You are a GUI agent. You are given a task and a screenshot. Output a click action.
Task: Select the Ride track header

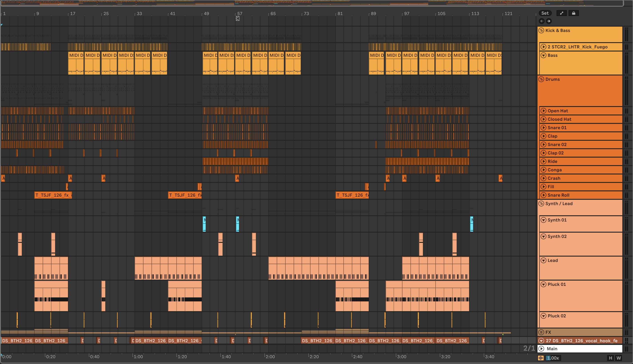(581, 162)
